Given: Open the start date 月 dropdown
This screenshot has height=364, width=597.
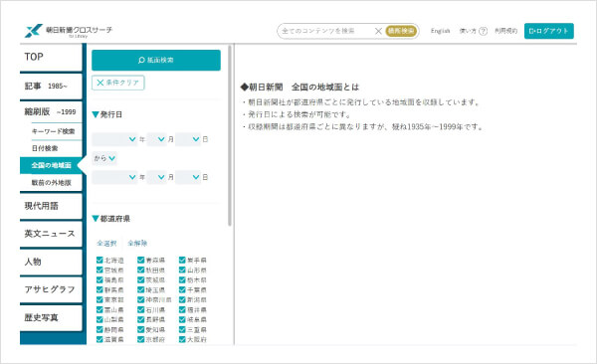Looking at the screenshot, I should click(x=156, y=139).
